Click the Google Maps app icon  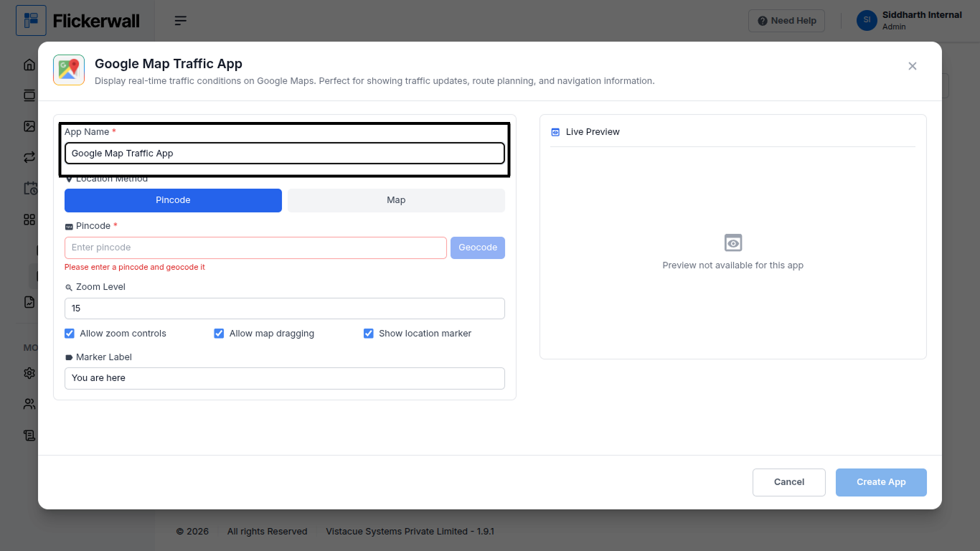click(69, 70)
